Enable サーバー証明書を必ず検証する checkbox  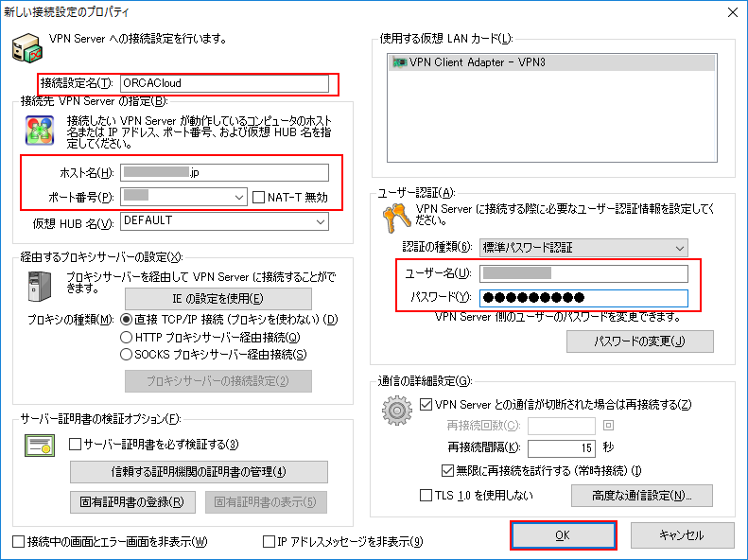[75, 444]
